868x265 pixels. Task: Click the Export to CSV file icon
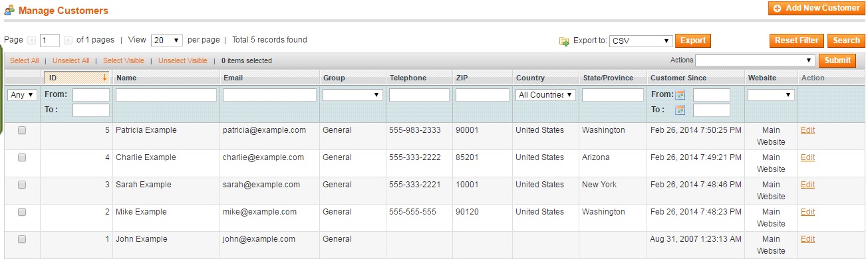click(x=564, y=41)
